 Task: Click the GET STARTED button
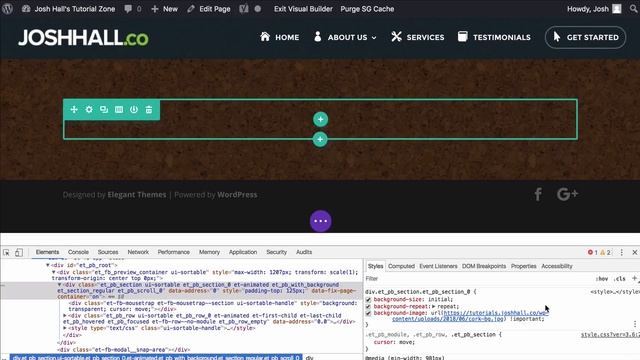pyautogui.click(x=585, y=37)
